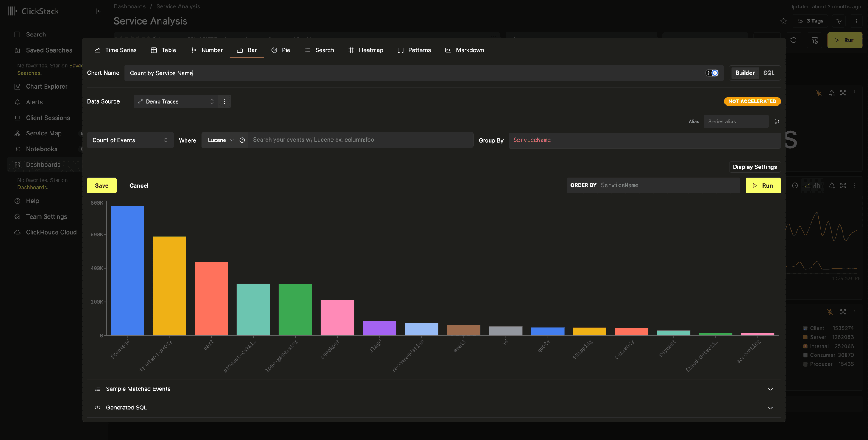Click the pink checkout bar
Image resolution: width=868 pixels, height=440 pixels.
point(337,317)
